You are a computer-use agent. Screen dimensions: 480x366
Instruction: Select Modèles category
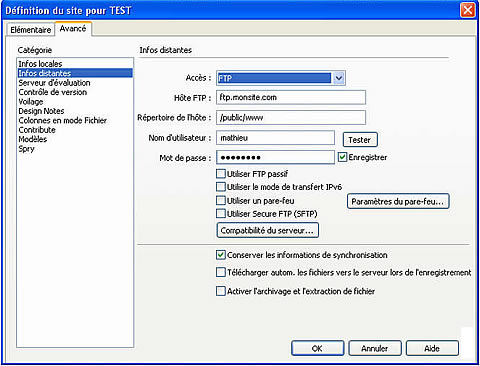[75, 139]
